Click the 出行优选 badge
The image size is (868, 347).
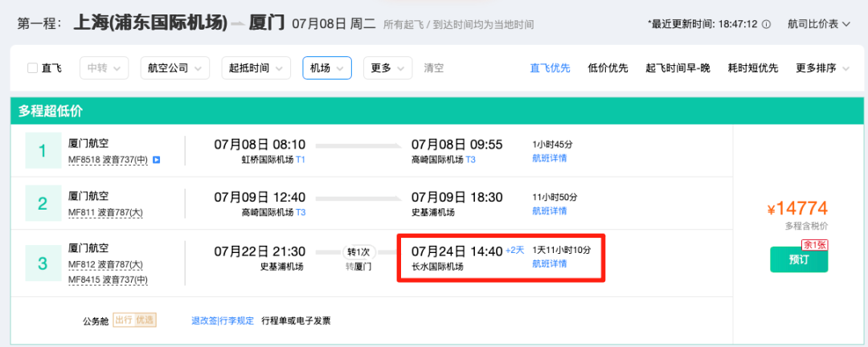[x=134, y=320]
